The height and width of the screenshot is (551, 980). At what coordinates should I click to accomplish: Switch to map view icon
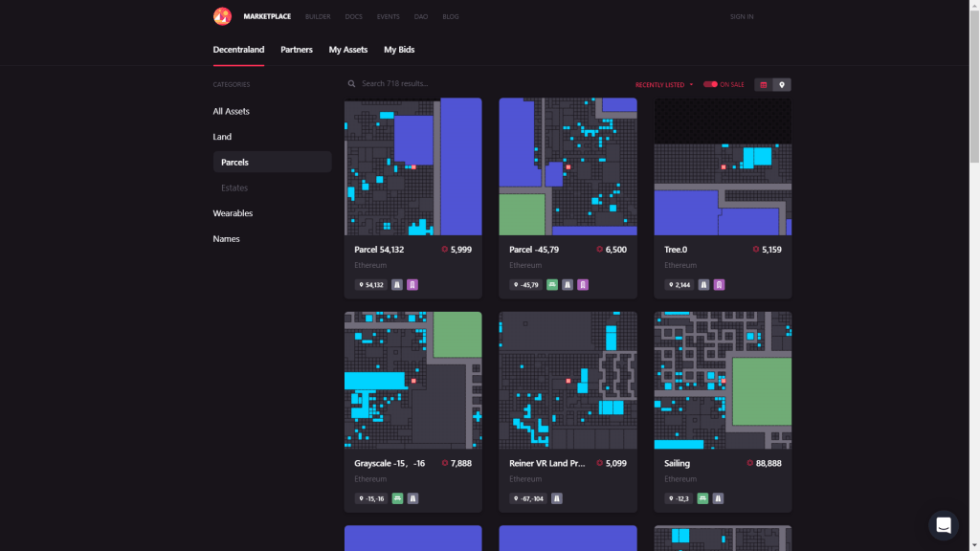coord(782,85)
